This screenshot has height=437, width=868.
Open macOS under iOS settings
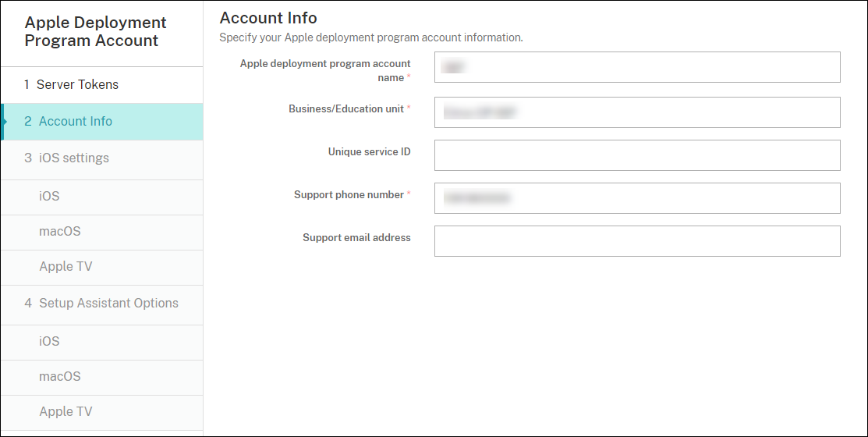click(x=60, y=231)
